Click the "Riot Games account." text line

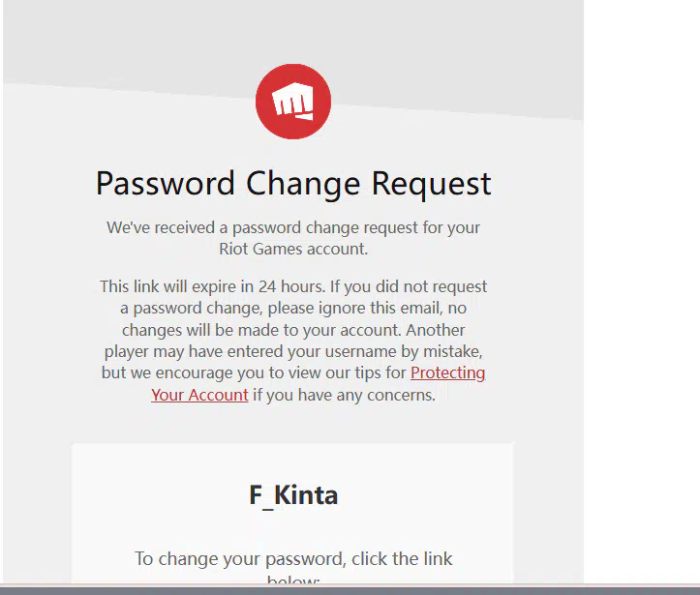pyautogui.click(x=293, y=250)
